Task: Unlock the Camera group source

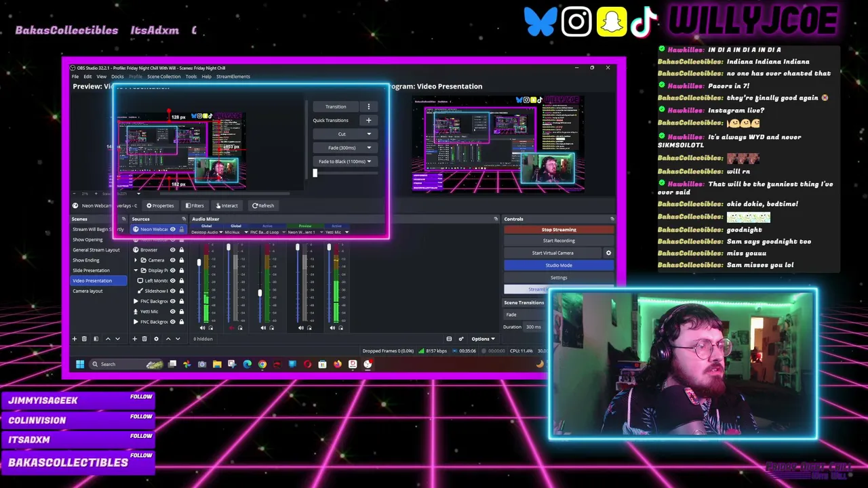Action: pos(181,260)
